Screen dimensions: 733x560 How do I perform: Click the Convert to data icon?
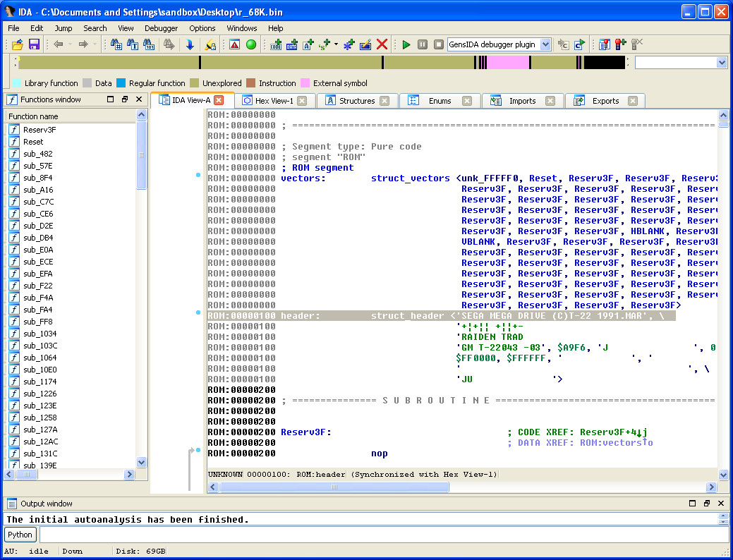292,44
